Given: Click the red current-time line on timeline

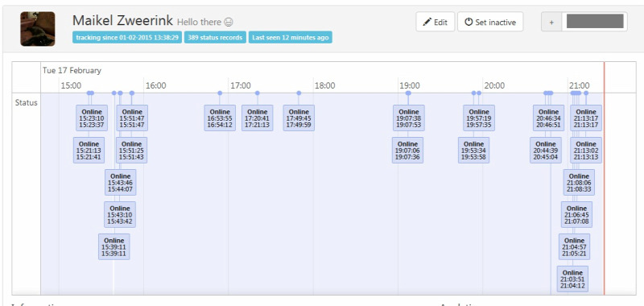Looking at the screenshot, I should point(605,178).
